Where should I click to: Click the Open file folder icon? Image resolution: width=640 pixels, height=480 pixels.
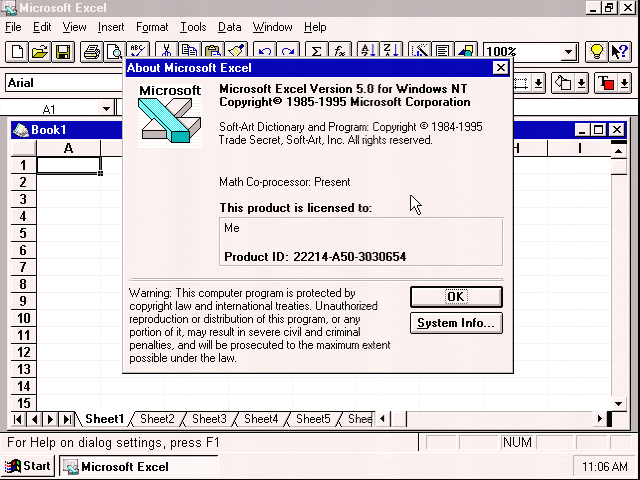coord(40,52)
